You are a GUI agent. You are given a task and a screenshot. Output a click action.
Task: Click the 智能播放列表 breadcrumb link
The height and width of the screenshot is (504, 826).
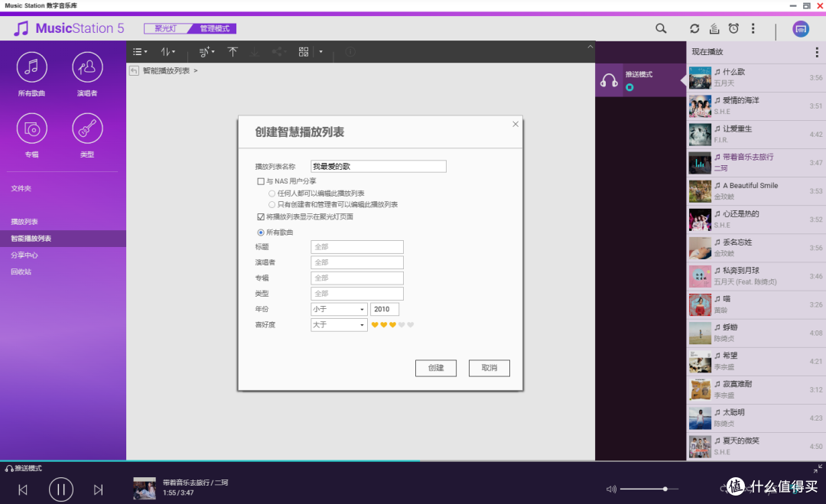(166, 70)
